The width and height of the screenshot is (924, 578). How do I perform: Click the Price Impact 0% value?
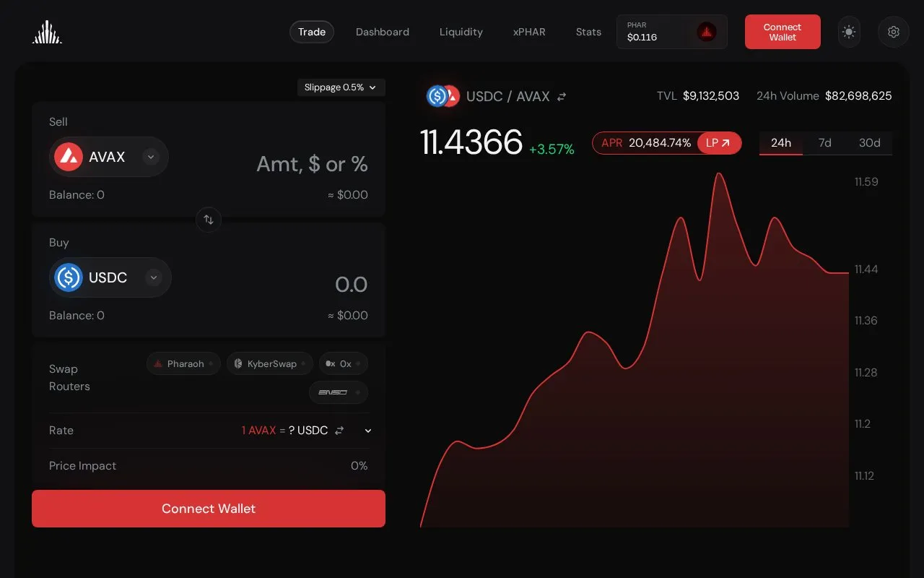click(359, 466)
